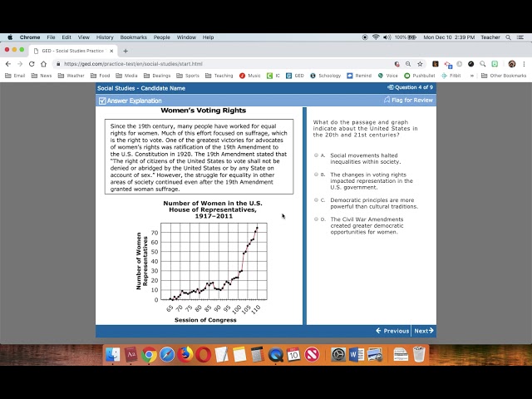Open a new browser tab with plus icon

(126, 51)
